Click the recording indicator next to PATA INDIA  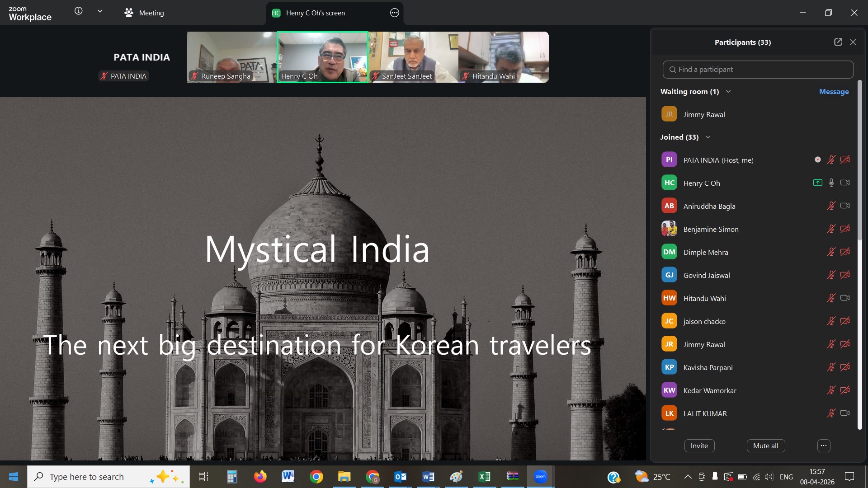click(x=817, y=160)
